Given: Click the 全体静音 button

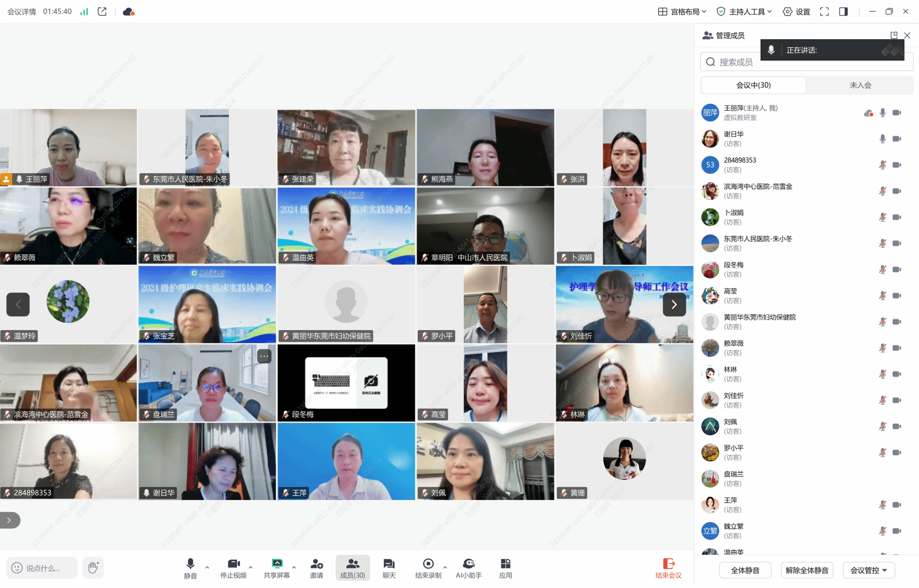Looking at the screenshot, I should (x=745, y=570).
